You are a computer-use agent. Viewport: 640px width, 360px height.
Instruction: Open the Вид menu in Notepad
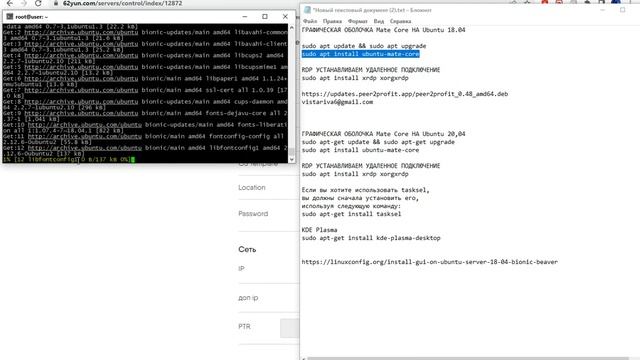379,21
